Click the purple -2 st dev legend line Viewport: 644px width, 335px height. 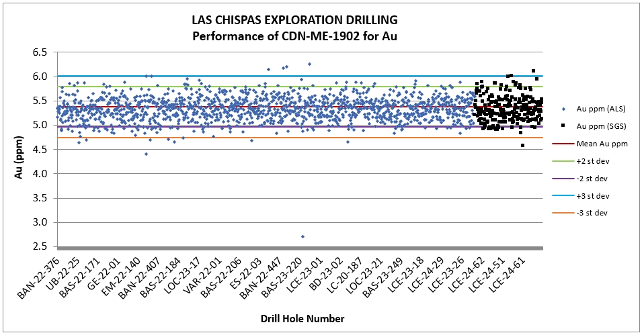point(562,179)
